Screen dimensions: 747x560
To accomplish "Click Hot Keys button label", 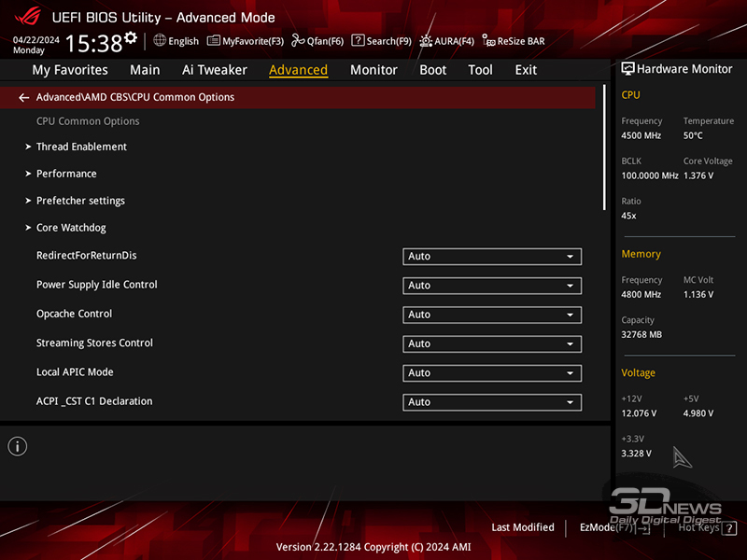I will pyautogui.click(x=698, y=527).
